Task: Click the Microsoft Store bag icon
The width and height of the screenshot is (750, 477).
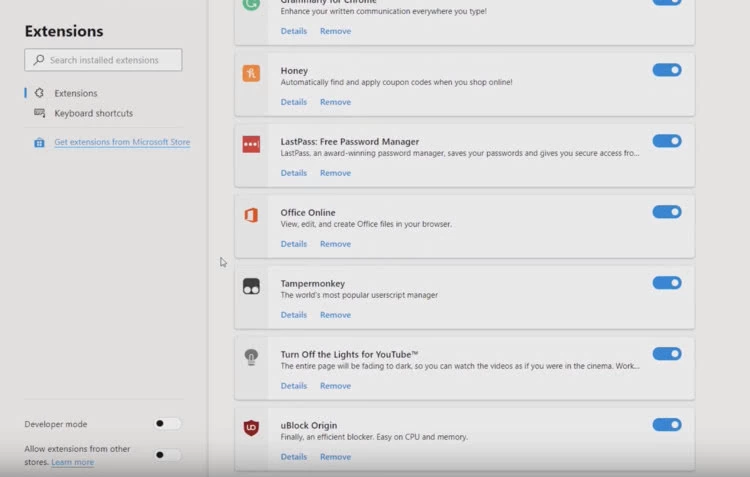Action: point(39,143)
